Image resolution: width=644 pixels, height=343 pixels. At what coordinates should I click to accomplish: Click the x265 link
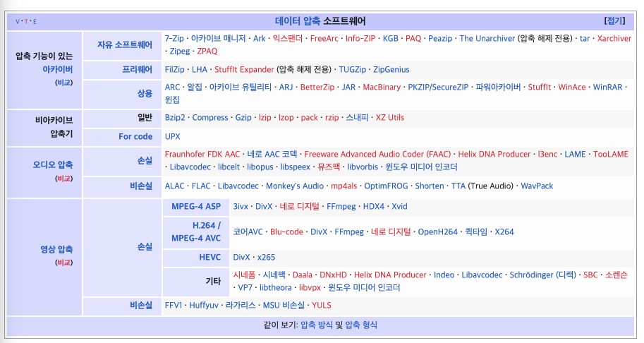pos(266,257)
